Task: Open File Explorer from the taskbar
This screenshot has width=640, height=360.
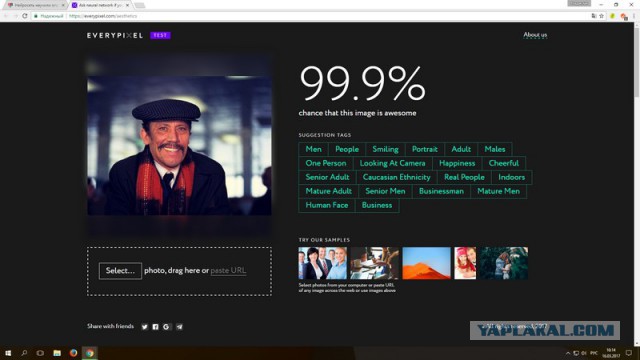Action: click(57, 353)
